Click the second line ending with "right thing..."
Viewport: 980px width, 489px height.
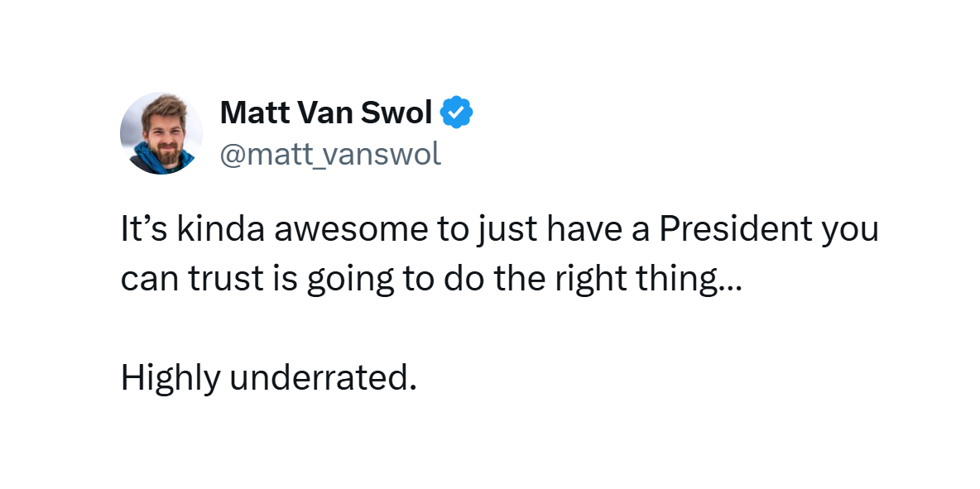pos(430,280)
